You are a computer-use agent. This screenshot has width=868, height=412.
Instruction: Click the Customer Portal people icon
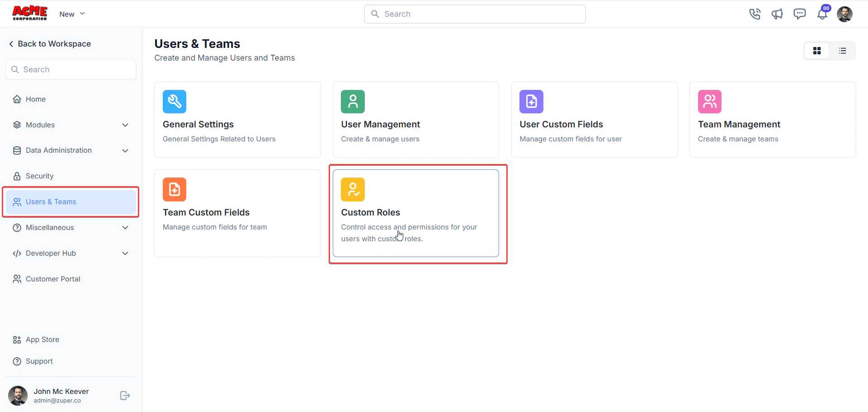tap(17, 279)
